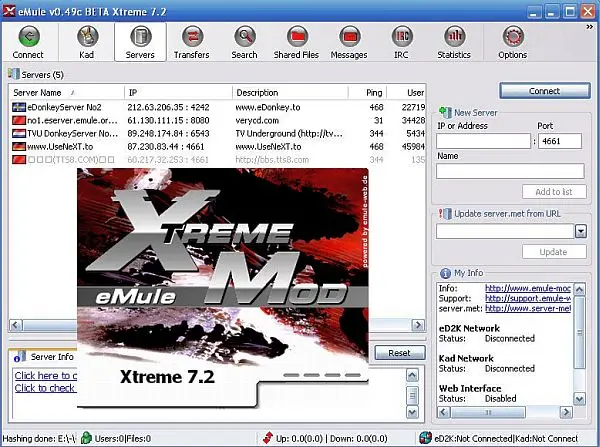Select the no1.eserver.emule.or… server row

217,121
